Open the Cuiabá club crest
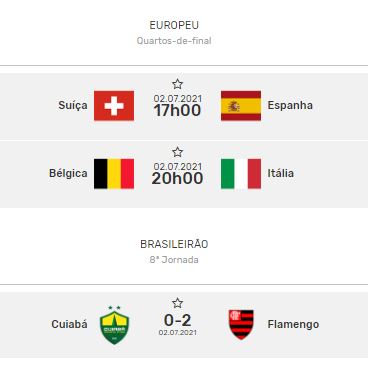Image resolution: width=368 pixels, height=366 pixels. [x=114, y=325]
